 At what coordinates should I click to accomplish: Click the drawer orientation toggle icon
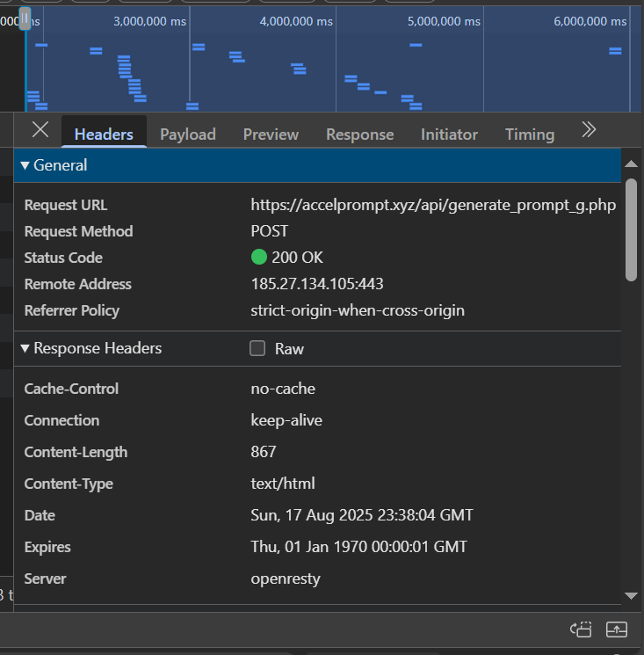click(581, 630)
